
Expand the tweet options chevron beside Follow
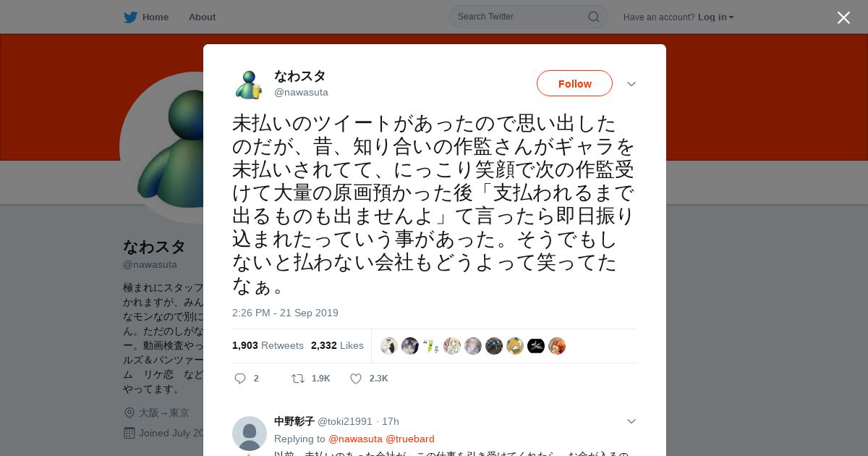(x=631, y=84)
